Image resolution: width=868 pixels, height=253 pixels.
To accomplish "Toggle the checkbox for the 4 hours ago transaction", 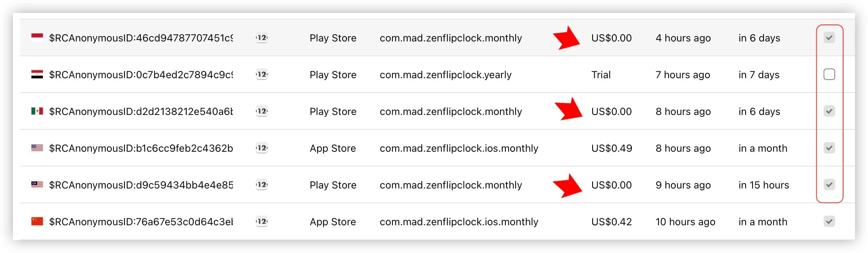I will 829,37.
